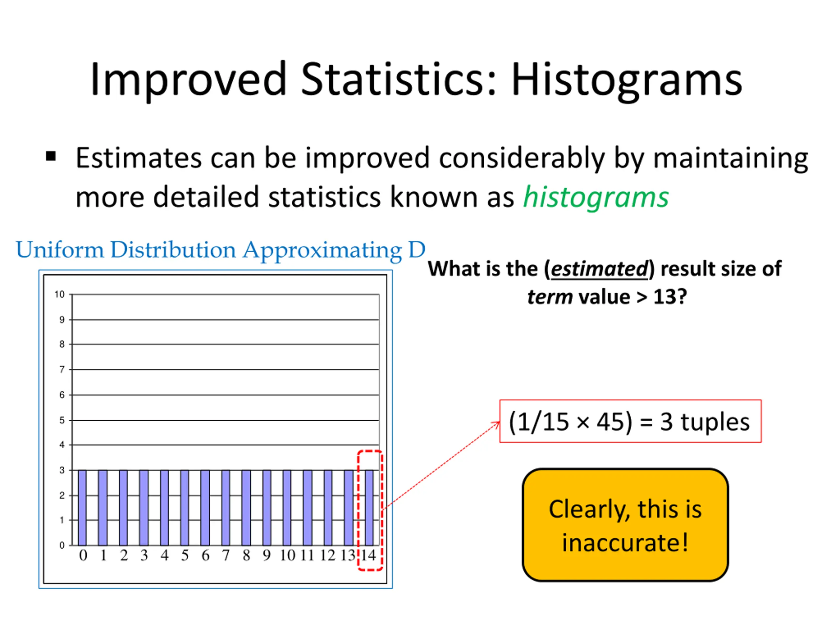
Task: Click the y-axis label "3"
Action: [62, 470]
